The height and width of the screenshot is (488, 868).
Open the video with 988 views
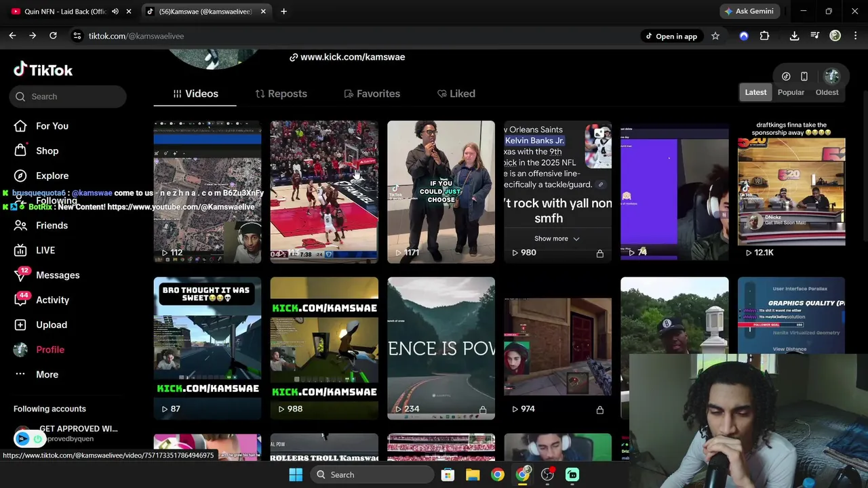coord(324,348)
